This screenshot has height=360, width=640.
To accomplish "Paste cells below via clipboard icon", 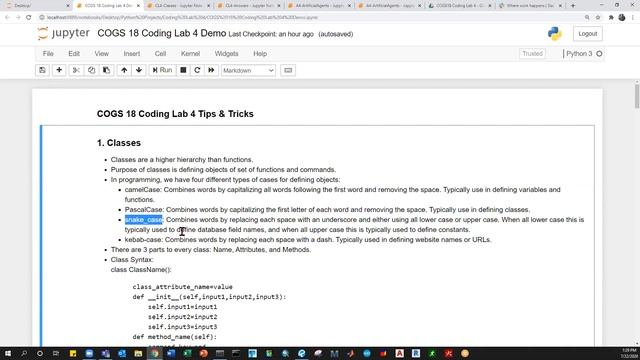I will point(106,70).
